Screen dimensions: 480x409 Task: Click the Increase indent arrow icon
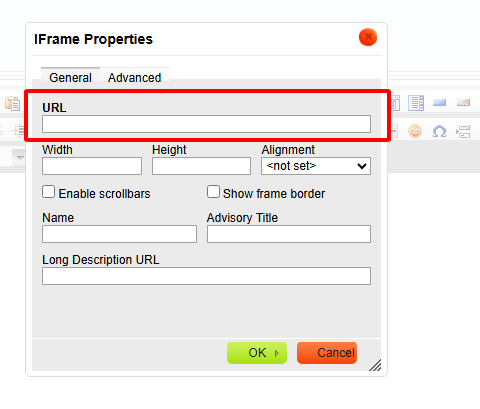pyautogui.click(x=19, y=130)
